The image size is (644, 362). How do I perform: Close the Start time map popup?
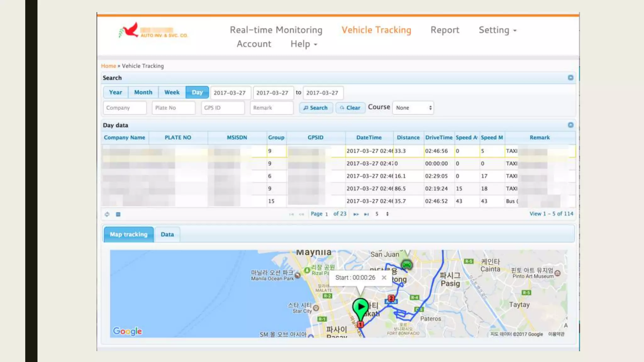click(x=384, y=277)
